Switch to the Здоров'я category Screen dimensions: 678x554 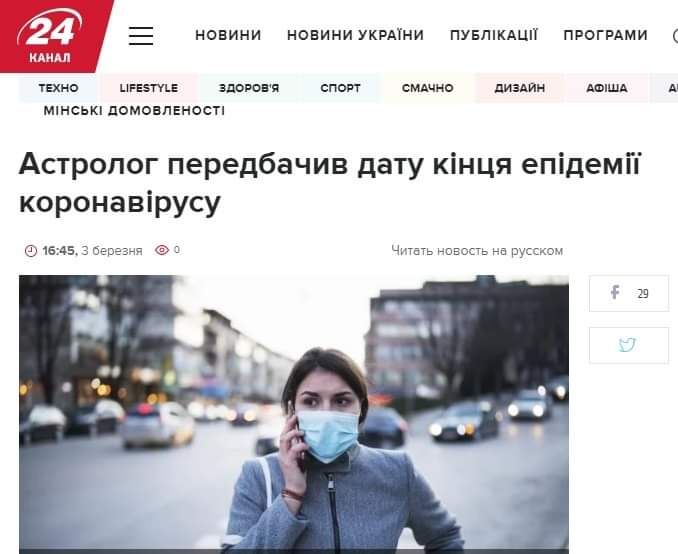249,88
